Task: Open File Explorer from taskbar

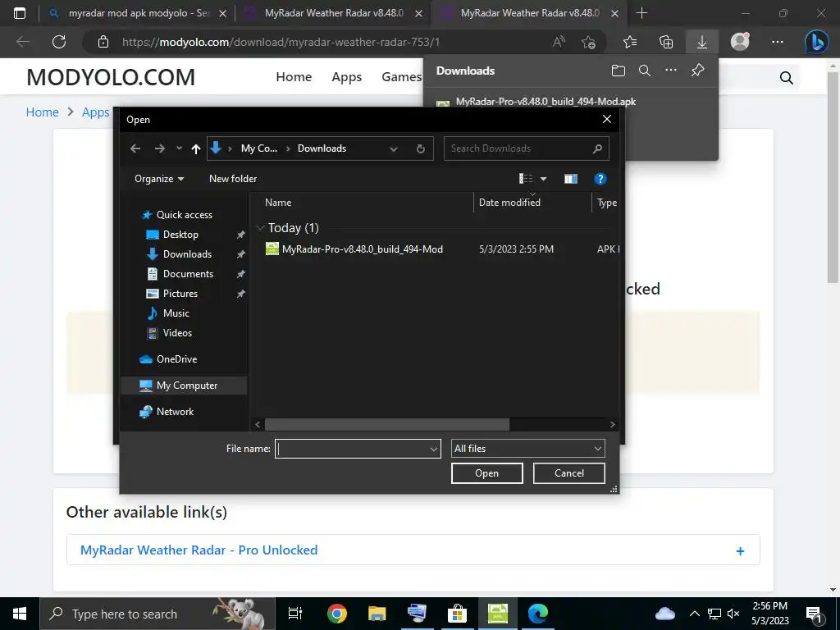Action: tap(377, 614)
